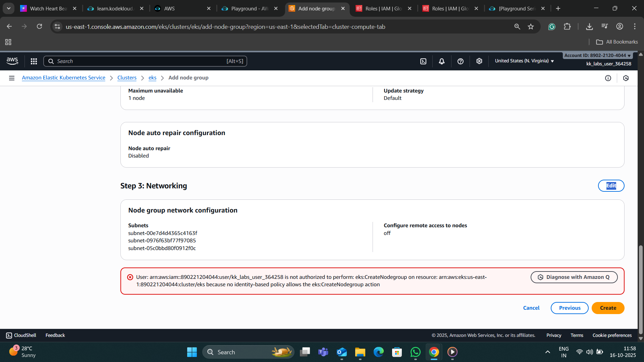Open AWS CloudShell terminal icon in header

[x=423, y=61]
